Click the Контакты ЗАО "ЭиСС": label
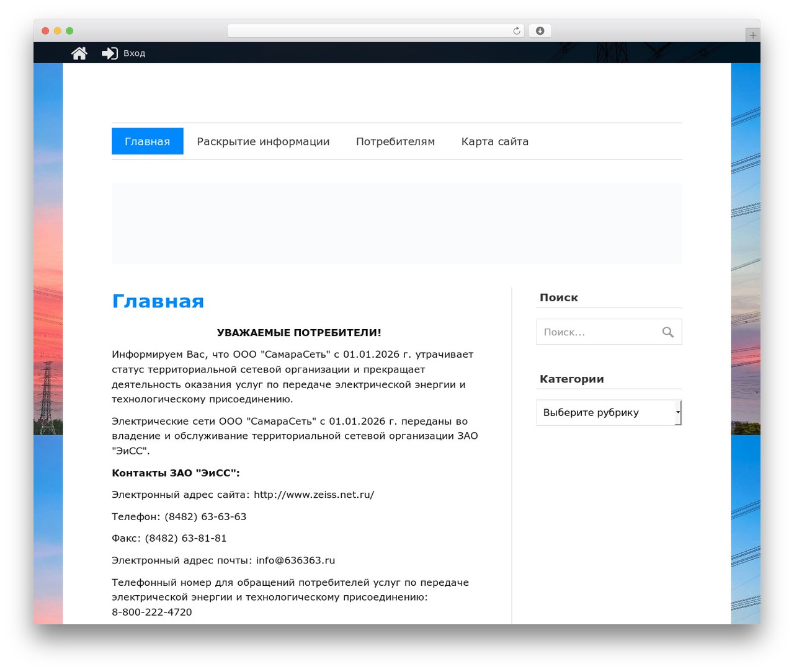The width and height of the screenshot is (794, 672). (x=176, y=473)
